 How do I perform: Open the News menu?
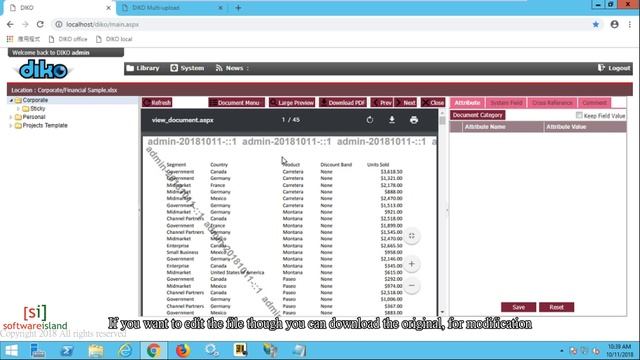pos(231,68)
